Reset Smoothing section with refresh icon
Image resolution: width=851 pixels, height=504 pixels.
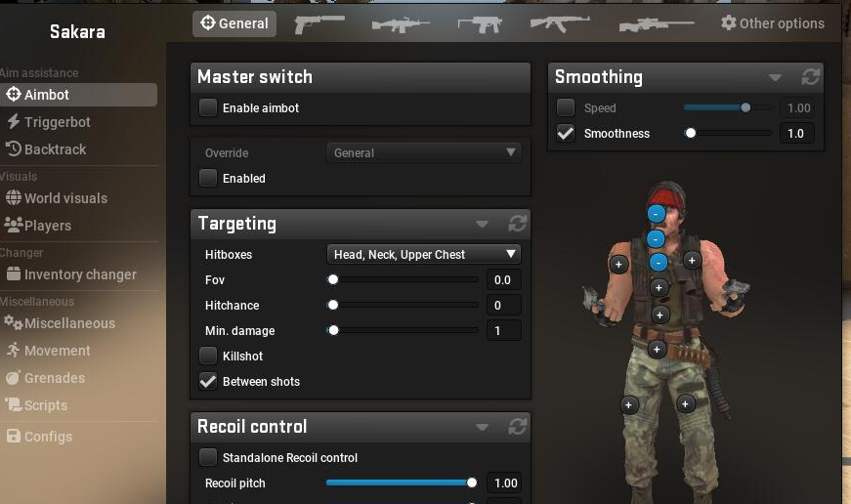pos(810,76)
